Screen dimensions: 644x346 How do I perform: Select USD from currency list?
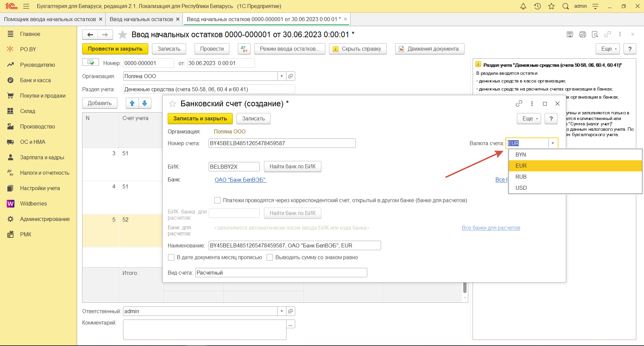coord(521,188)
